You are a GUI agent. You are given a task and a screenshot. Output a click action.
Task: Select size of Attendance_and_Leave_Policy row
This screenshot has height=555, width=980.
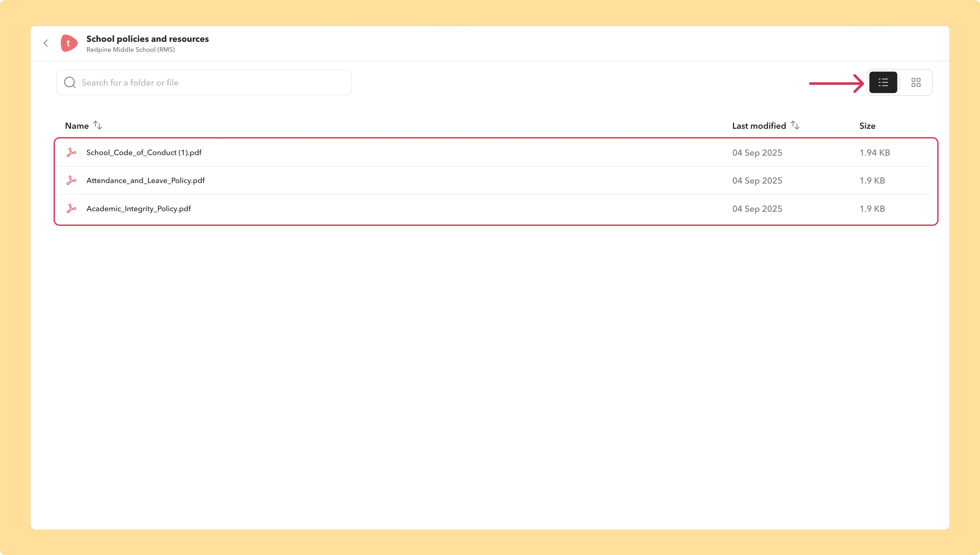tap(872, 180)
